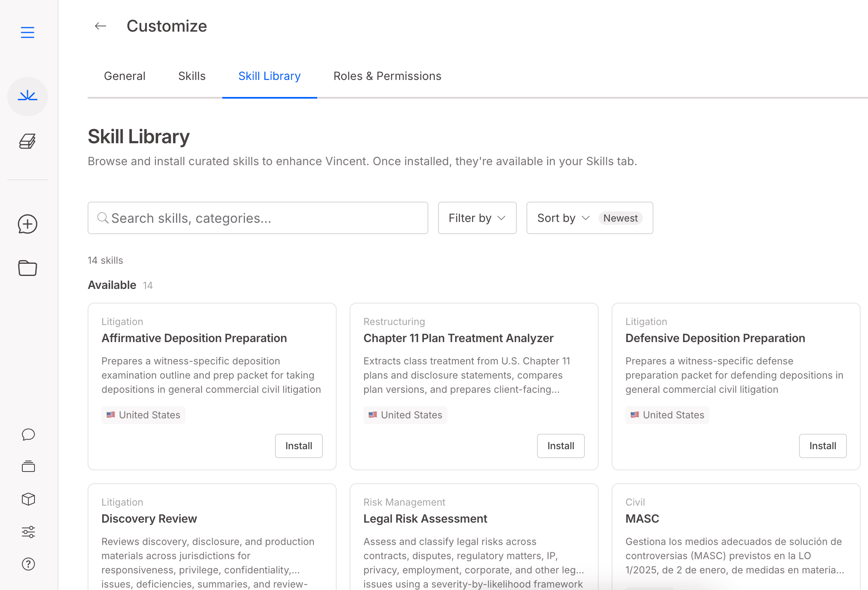Install Defensive Deposition Preparation skill
This screenshot has height=590, width=868.
coord(823,446)
